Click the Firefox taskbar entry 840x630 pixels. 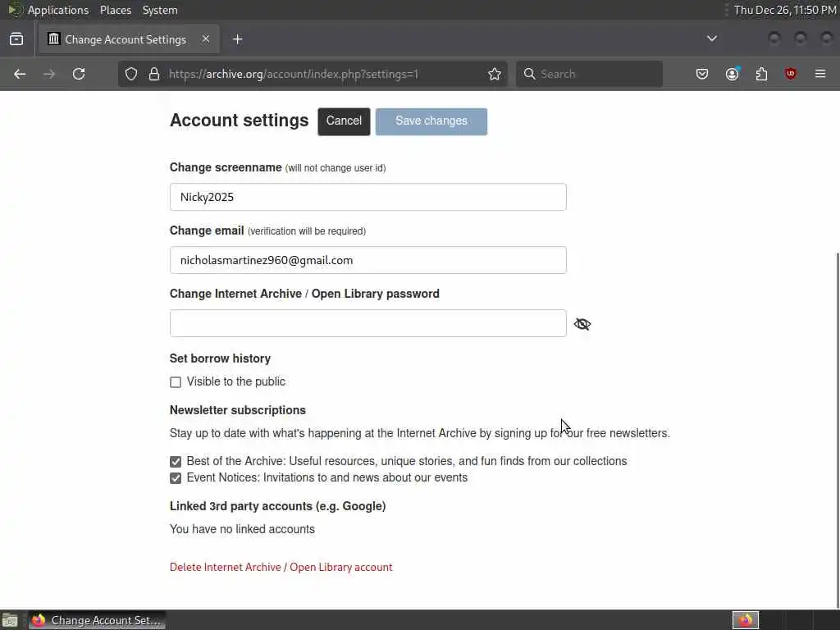[97, 620]
